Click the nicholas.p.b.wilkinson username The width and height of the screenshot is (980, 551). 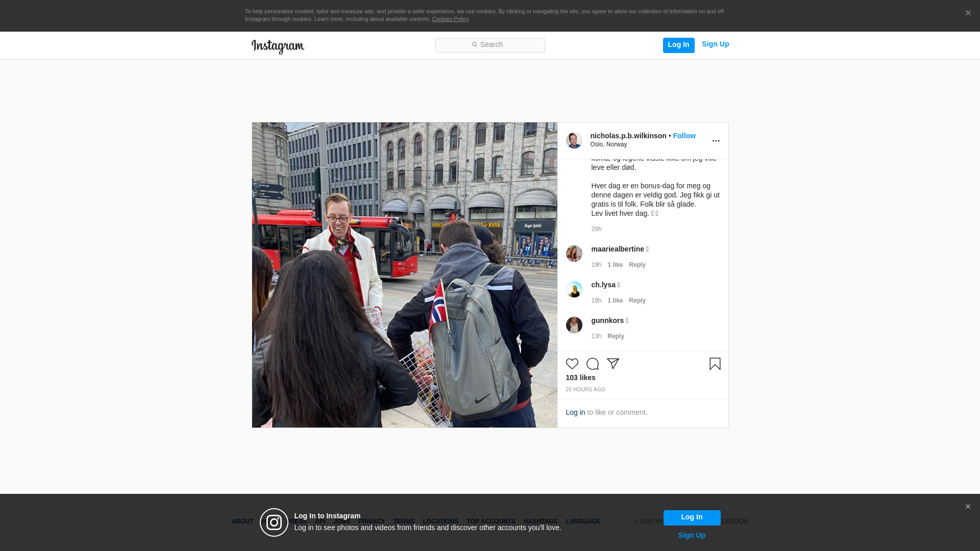(x=628, y=136)
